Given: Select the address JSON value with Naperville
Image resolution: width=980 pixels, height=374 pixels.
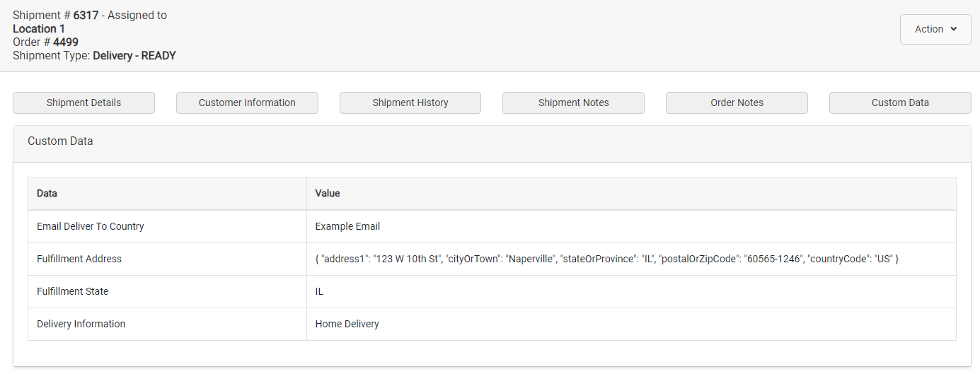Looking at the screenshot, I should point(606,259).
